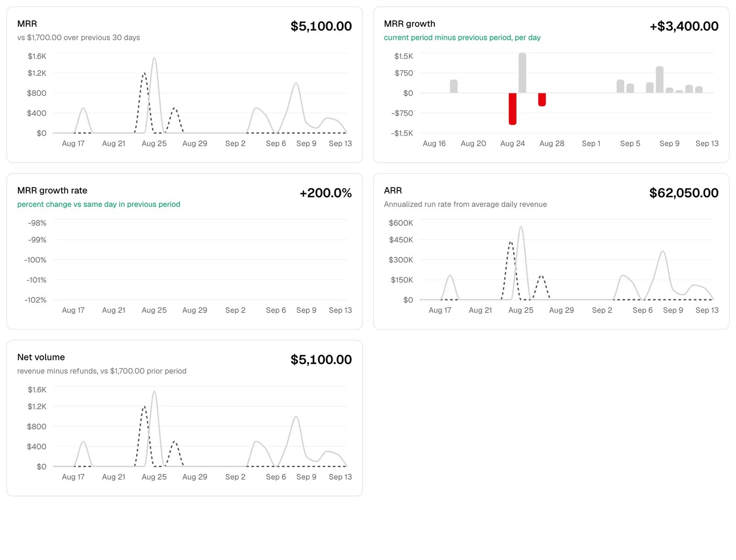Click the Aug 28 label in MRR growth chart
Viewport: 736px width, 560px height.
pyautogui.click(x=552, y=143)
